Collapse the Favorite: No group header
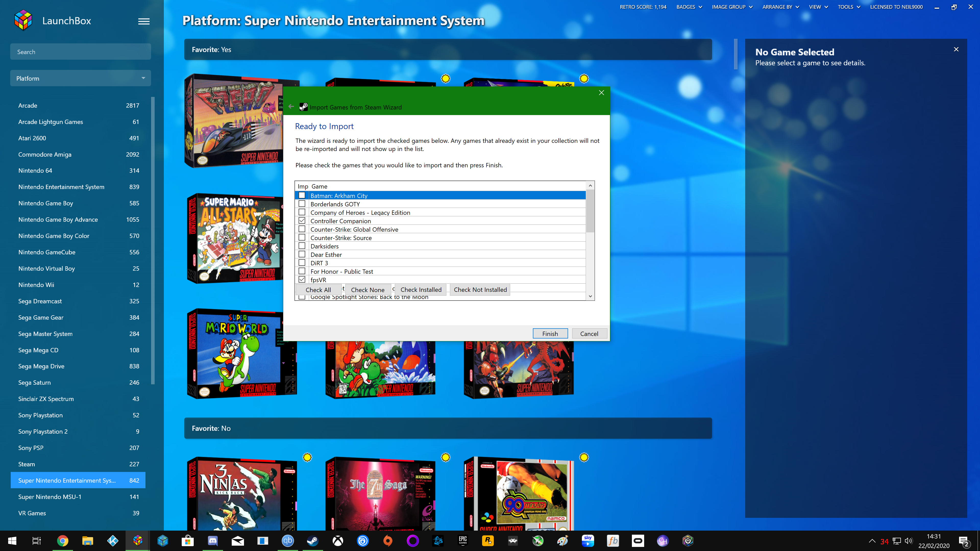The image size is (980, 551). [x=448, y=428]
